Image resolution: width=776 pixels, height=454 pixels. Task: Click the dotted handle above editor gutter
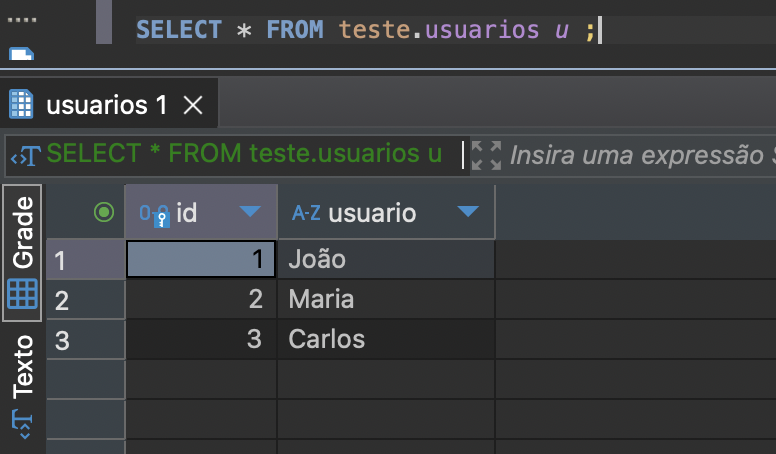(x=22, y=20)
